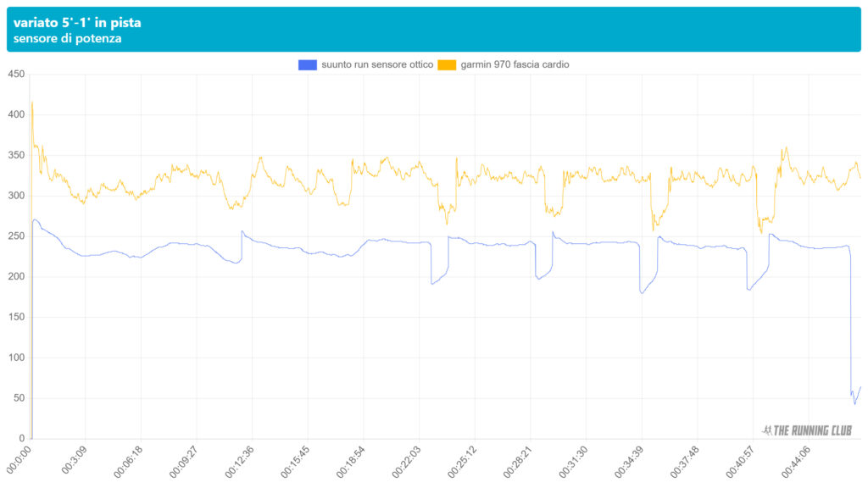Click the orange Garmin legend color box
Viewport: 868px width, 488px height.
point(447,64)
